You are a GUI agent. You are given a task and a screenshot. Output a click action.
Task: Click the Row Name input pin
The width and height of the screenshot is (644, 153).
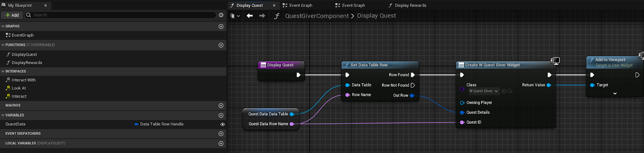347,95
